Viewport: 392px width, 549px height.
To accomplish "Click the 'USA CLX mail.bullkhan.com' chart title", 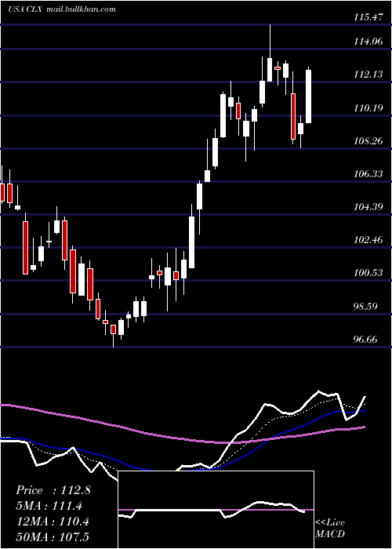I will pos(62,9).
